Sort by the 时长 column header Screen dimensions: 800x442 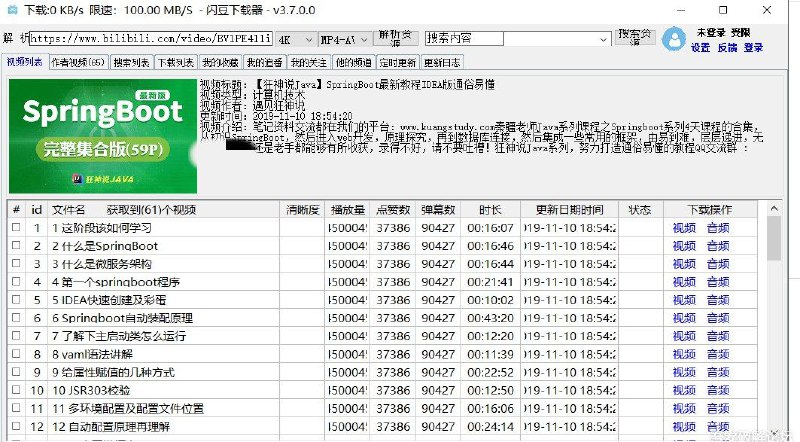490,210
